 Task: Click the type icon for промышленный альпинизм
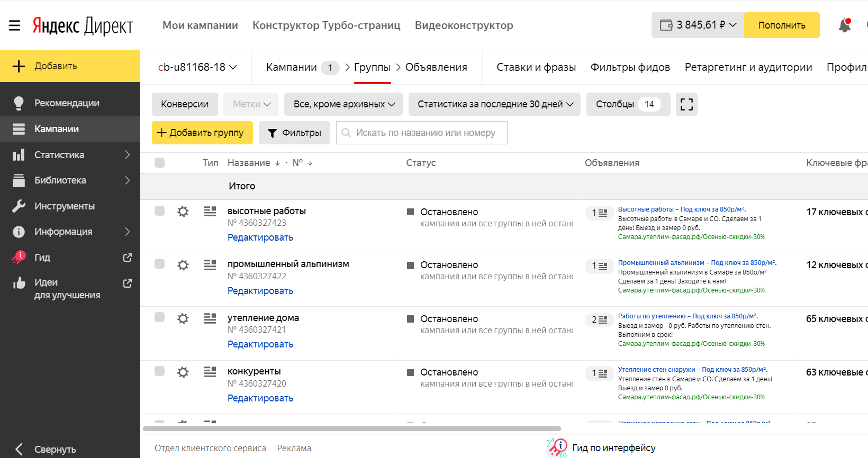tap(210, 265)
